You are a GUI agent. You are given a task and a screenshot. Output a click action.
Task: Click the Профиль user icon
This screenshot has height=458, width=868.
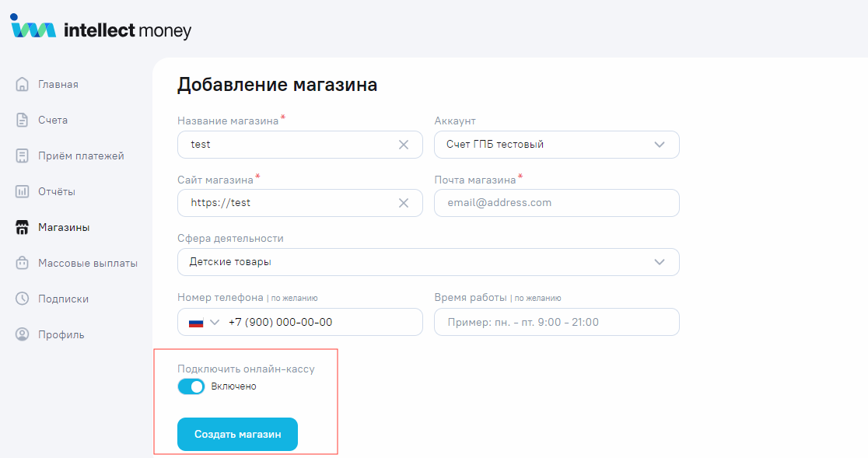coord(23,334)
